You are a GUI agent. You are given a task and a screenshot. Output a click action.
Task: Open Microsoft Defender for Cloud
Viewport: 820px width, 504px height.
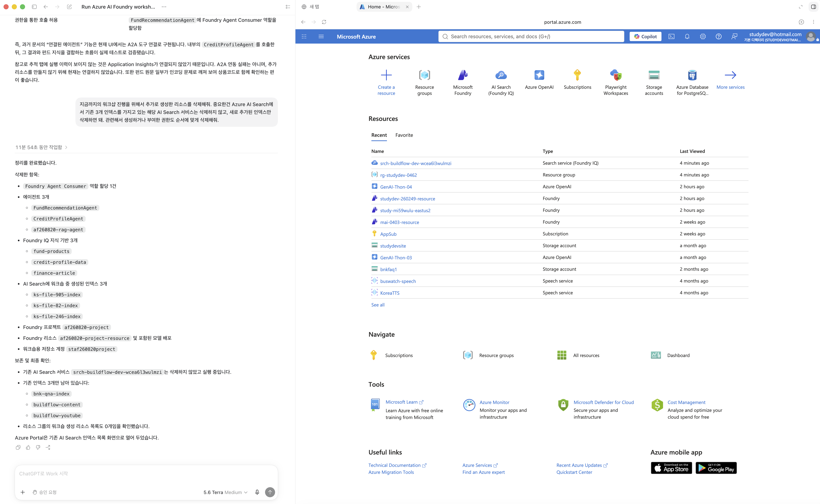pos(604,402)
